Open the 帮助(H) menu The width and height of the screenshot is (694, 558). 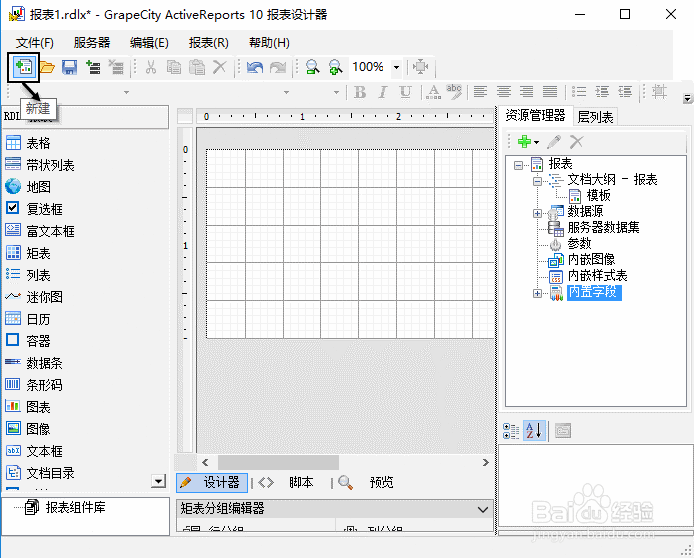click(x=269, y=43)
